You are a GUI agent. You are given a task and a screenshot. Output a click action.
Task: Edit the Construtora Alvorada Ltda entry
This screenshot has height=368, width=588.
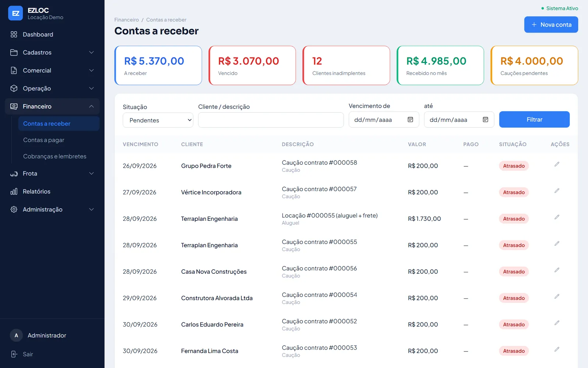[x=557, y=296]
